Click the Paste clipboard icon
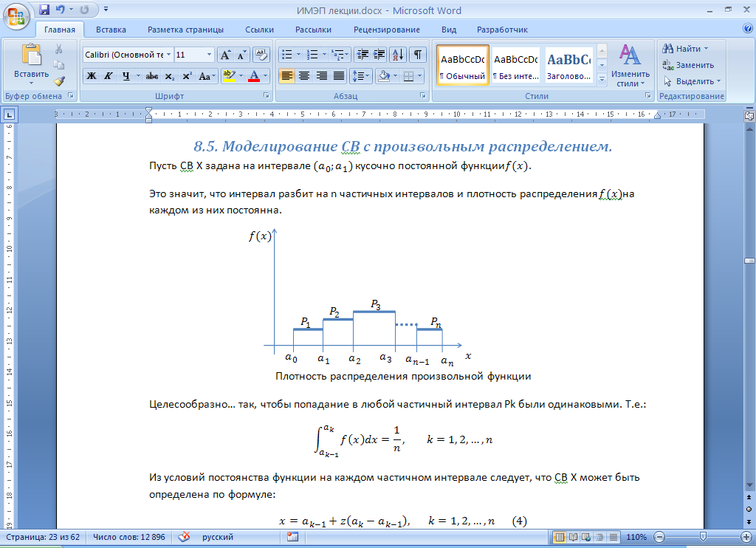Viewport: 756px width, 548px height. [x=31, y=55]
